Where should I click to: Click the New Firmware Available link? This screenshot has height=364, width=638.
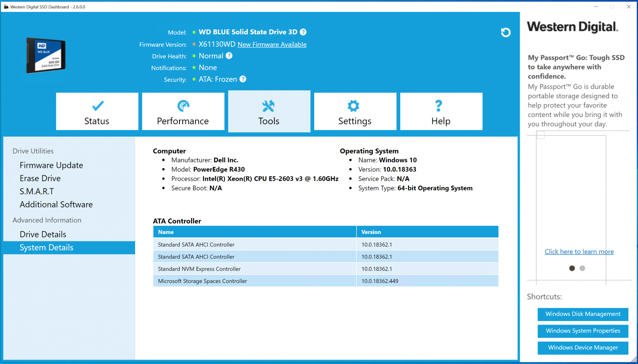272,45
